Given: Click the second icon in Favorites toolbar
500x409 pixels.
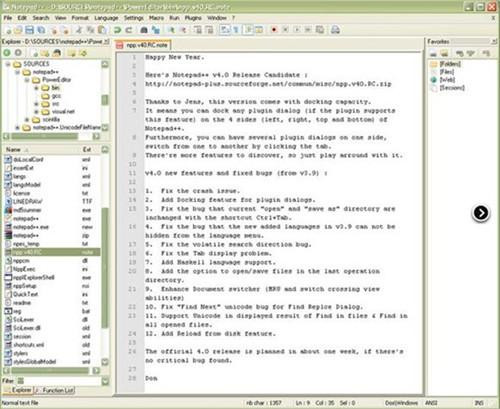Looking at the screenshot, I should [444, 53].
